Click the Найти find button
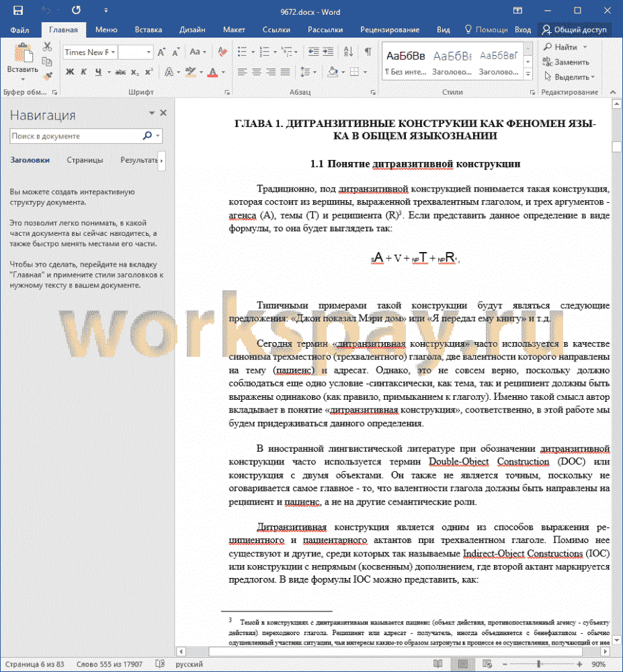The height and width of the screenshot is (672, 623). point(566,47)
